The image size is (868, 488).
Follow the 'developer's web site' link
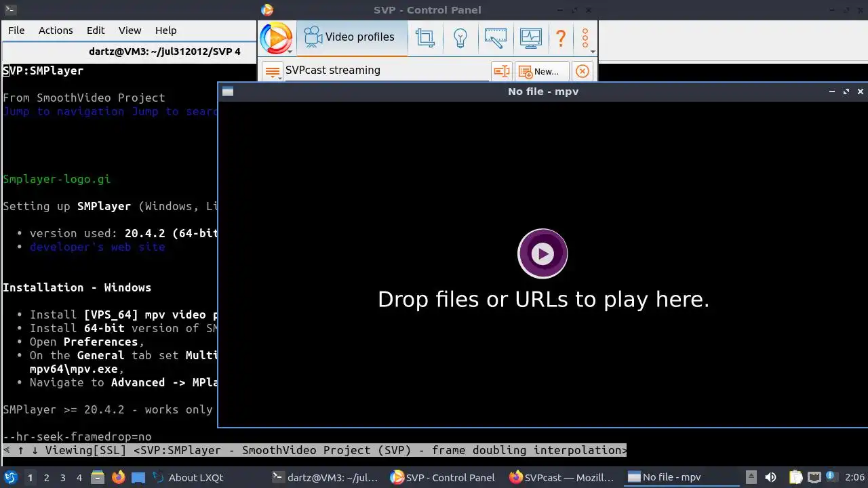tap(98, 247)
